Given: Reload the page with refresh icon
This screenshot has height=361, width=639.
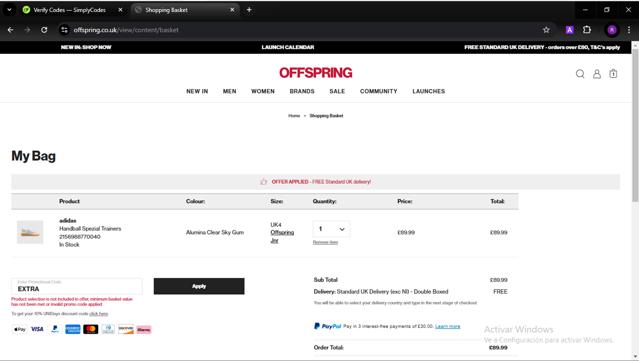Looking at the screenshot, I should (x=44, y=30).
